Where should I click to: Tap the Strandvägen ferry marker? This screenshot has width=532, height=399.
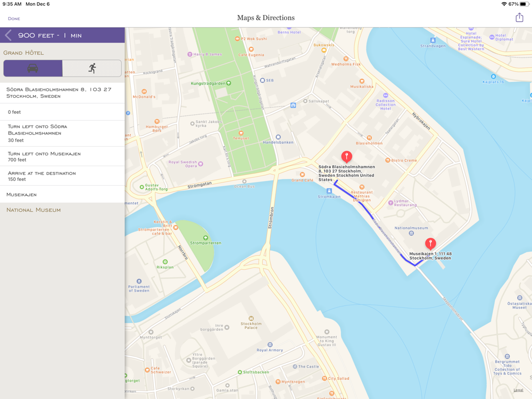pos(433,40)
